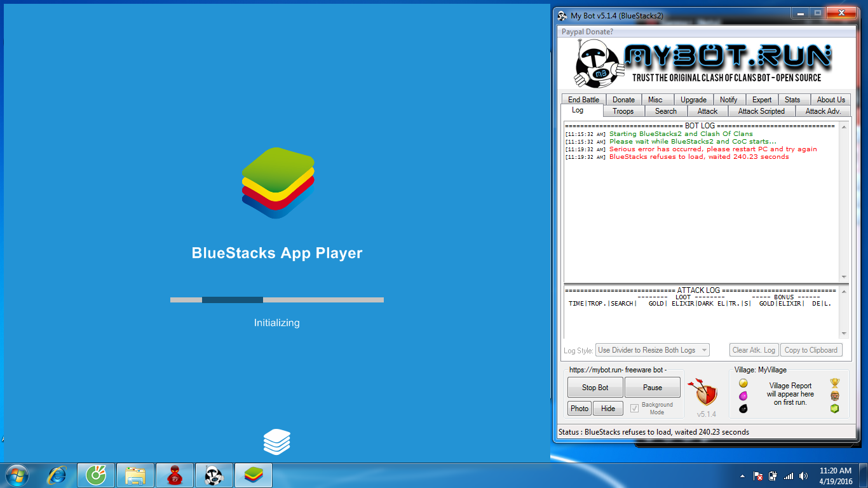Click the builder face icon
868x488 pixels.
835,396
